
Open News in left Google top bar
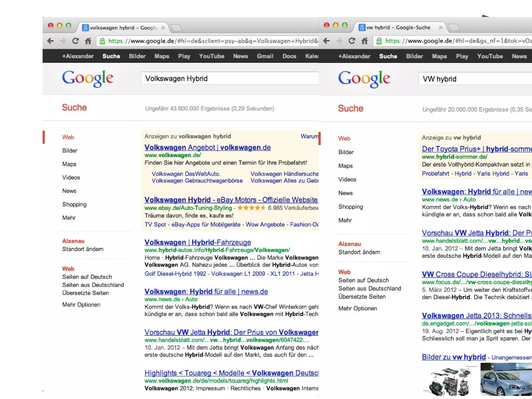click(241, 56)
